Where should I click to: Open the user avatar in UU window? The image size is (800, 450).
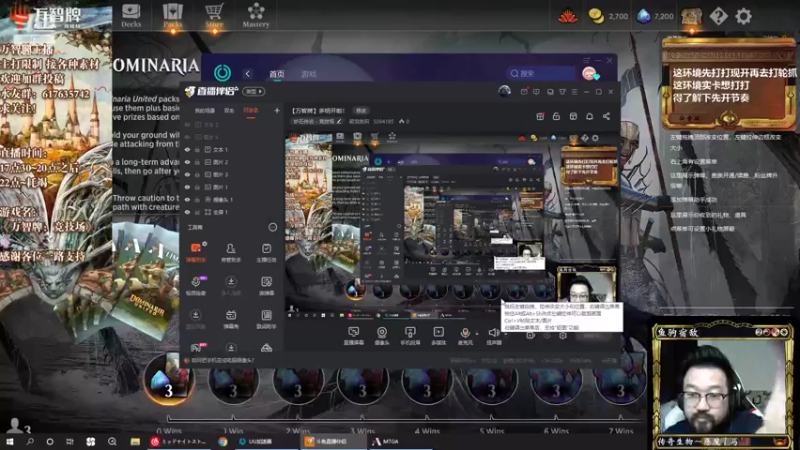[x=589, y=73]
